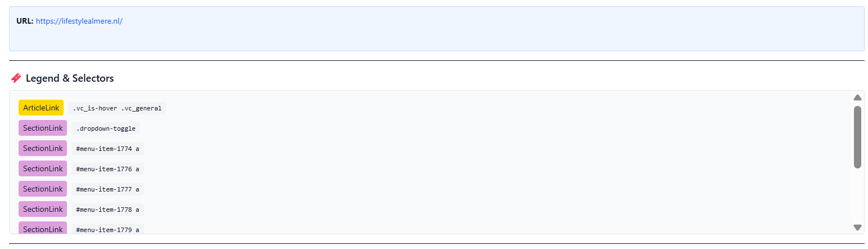
Task: Click the #menu-item-1779 a selector
Action: [x=107, y=230]
